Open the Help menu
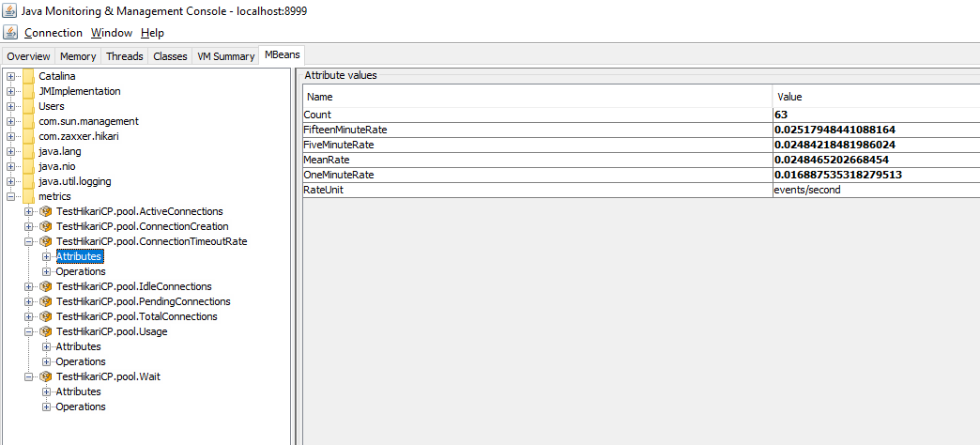The width and height of the screenshot is (980, 445). (x=152, y=33)
